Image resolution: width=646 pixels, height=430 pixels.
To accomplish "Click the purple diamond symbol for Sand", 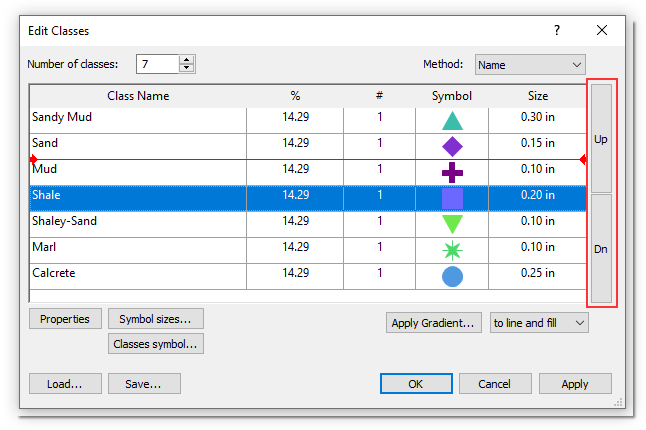I will pyautogui.click(x=452, y=147).
